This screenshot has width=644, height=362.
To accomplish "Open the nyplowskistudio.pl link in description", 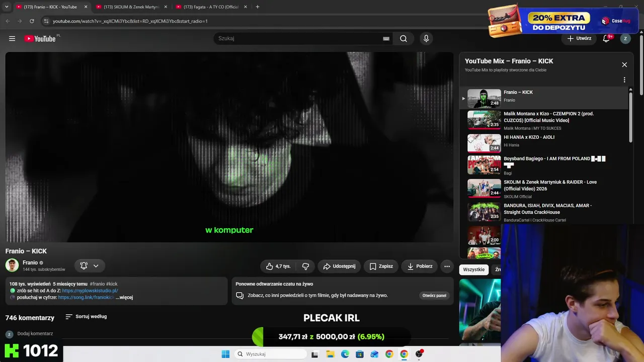I will click(90, 291).
